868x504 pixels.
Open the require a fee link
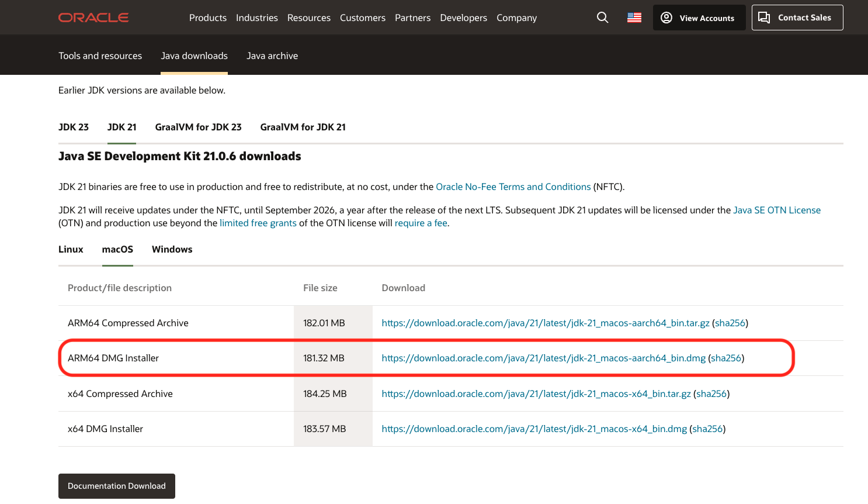(x=421, y=223)
